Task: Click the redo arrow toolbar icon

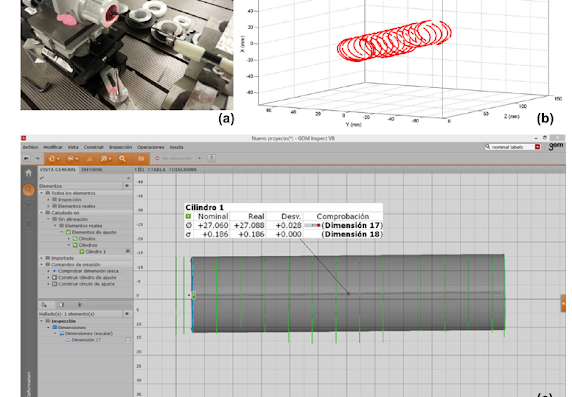Action: pyautogui.click(x=37, y=158)
